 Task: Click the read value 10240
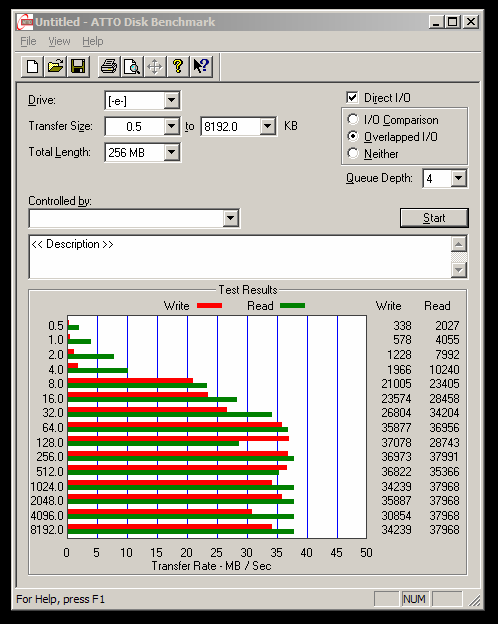444,370
